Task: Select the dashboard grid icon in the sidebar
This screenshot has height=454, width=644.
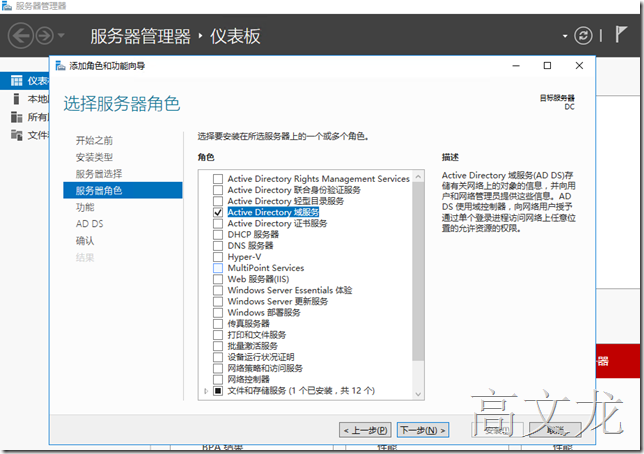Action: pos(17,81)
